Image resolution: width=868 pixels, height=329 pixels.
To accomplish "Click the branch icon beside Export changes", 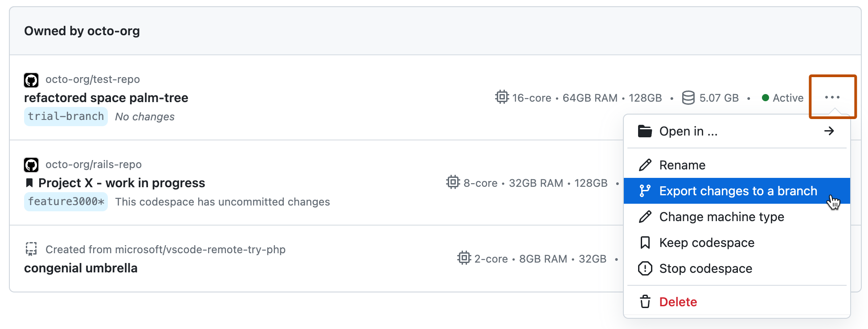I will click(645, 190).
